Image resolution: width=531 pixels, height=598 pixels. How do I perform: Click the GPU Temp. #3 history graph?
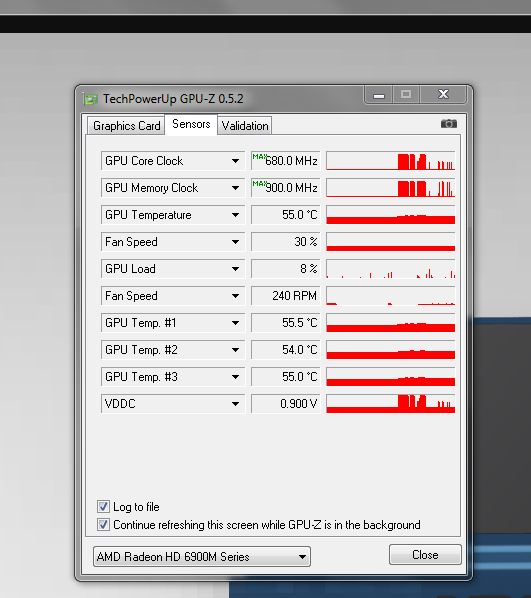391,377
